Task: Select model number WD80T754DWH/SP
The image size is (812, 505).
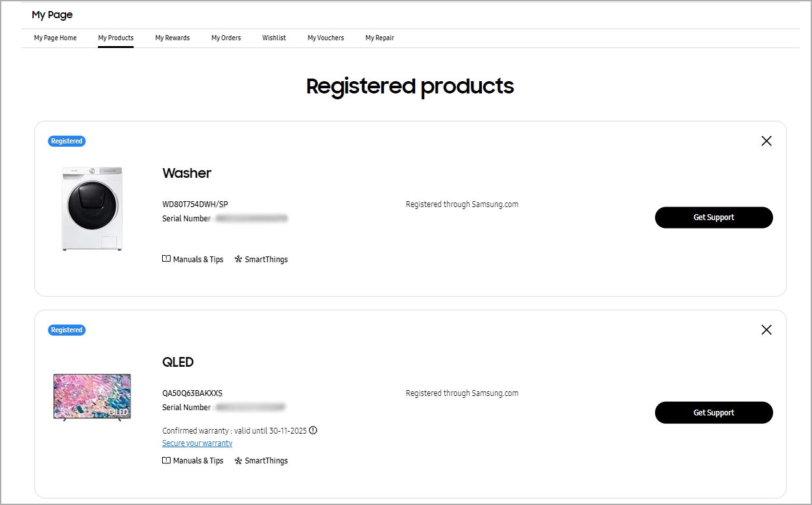Action: point(195,204)
